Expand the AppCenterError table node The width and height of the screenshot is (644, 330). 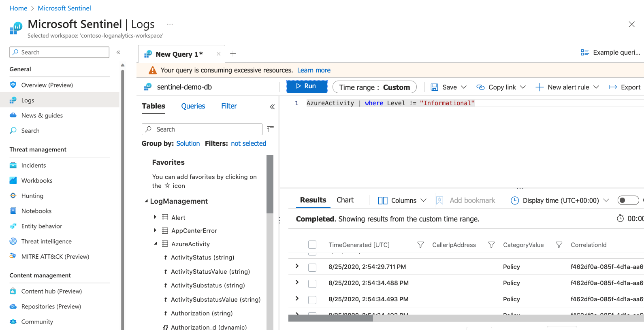point(155,230)
